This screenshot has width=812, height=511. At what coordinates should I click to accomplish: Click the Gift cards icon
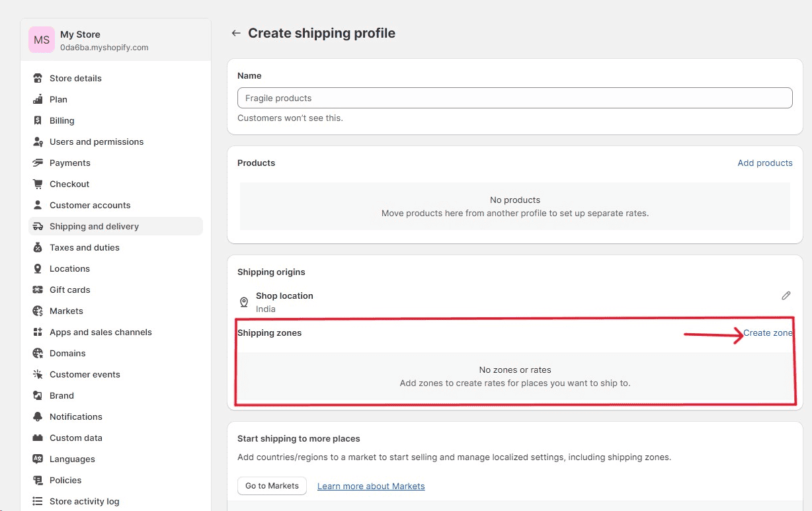38,290
